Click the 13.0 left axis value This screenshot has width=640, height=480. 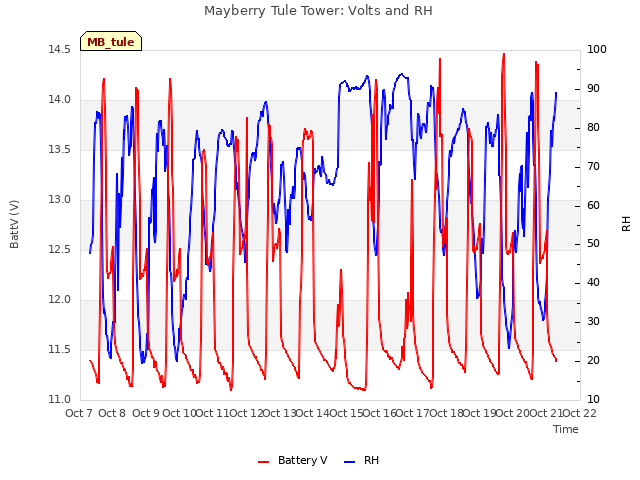(59, 200)
